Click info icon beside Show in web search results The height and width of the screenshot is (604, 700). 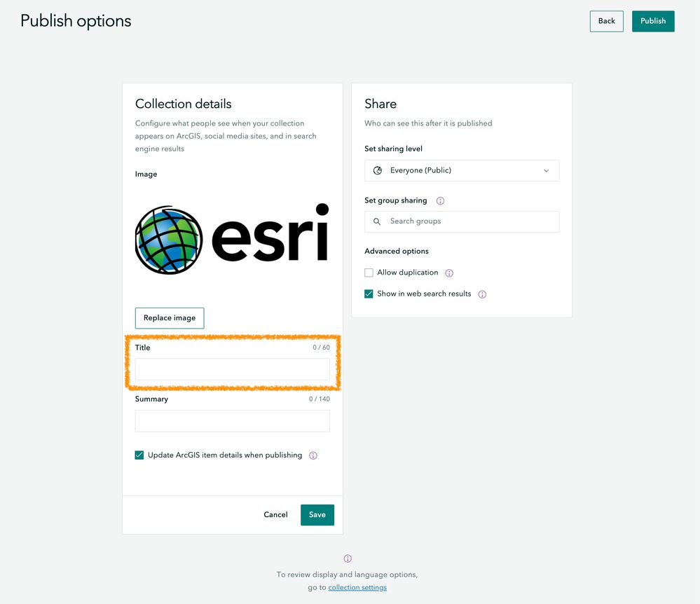pyautogui.click(x=482, y=294)
